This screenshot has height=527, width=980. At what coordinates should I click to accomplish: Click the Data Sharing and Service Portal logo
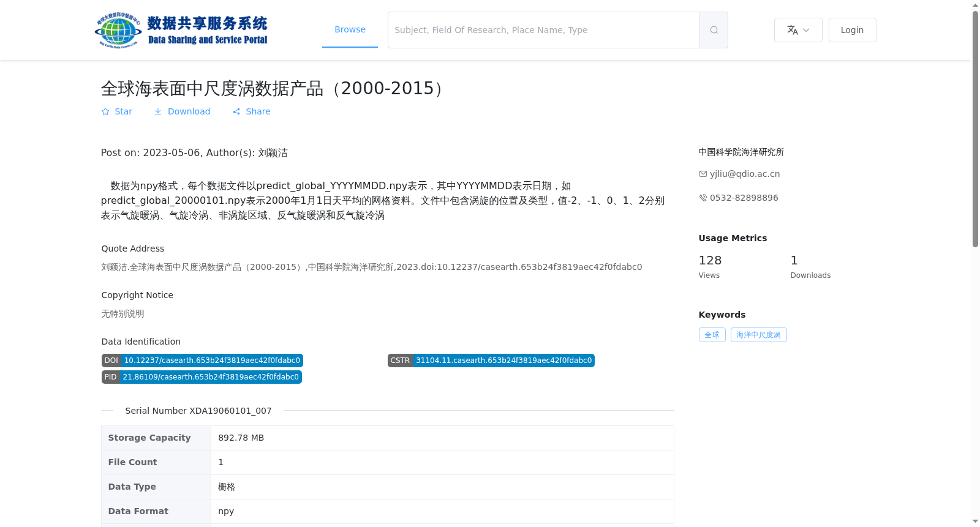(181, 30)
